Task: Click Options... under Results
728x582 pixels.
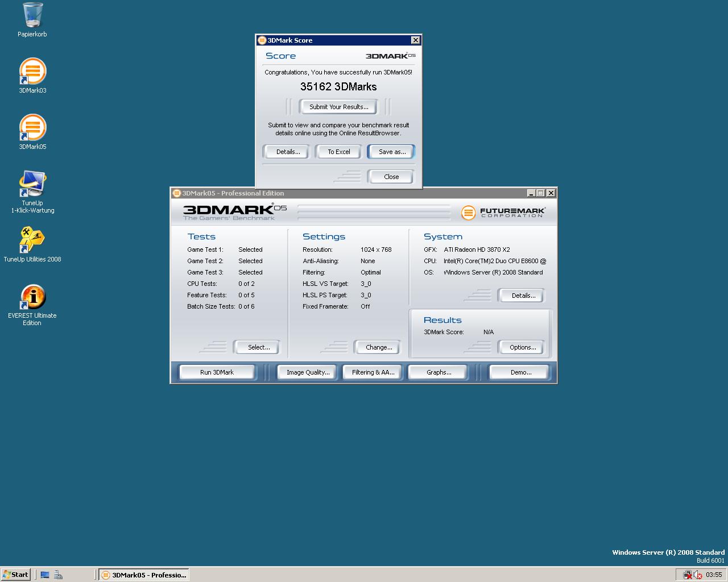Action: click(523, 347)
